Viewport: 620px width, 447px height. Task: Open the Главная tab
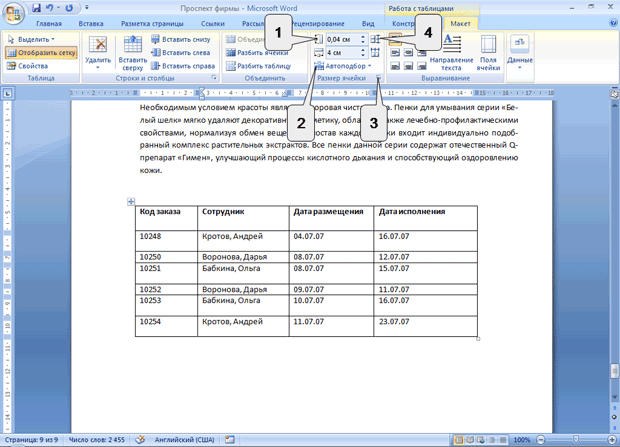(x=49, y=24)
